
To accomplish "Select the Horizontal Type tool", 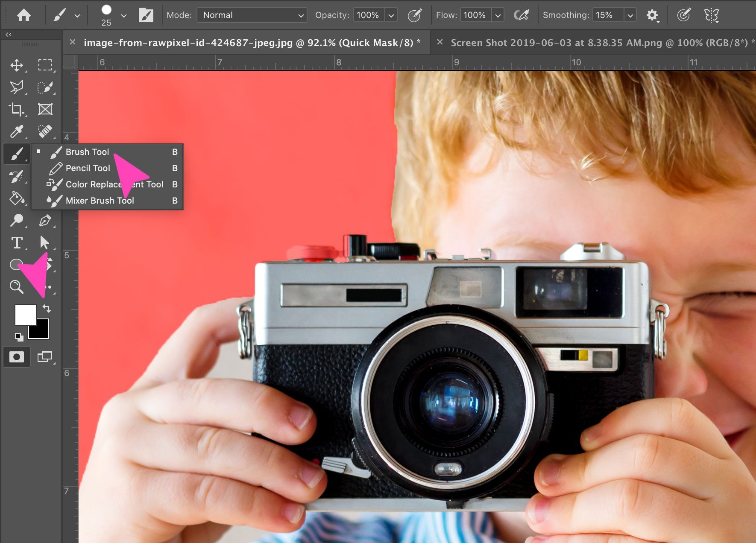I will pyautogui.click(x=17, y=242).
